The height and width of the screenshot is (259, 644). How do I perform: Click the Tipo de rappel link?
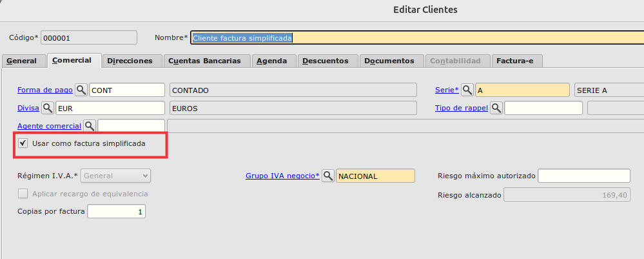coord(461,108)
